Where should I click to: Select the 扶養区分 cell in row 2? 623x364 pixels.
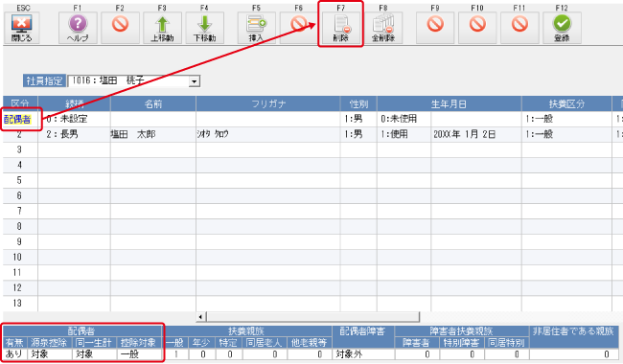click(566, 134)
